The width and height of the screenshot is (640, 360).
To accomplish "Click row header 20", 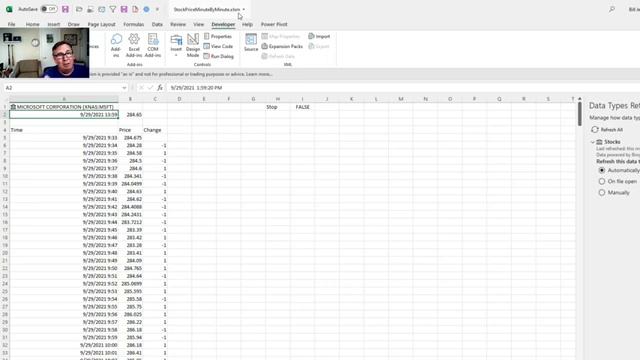I will point(5,253).
